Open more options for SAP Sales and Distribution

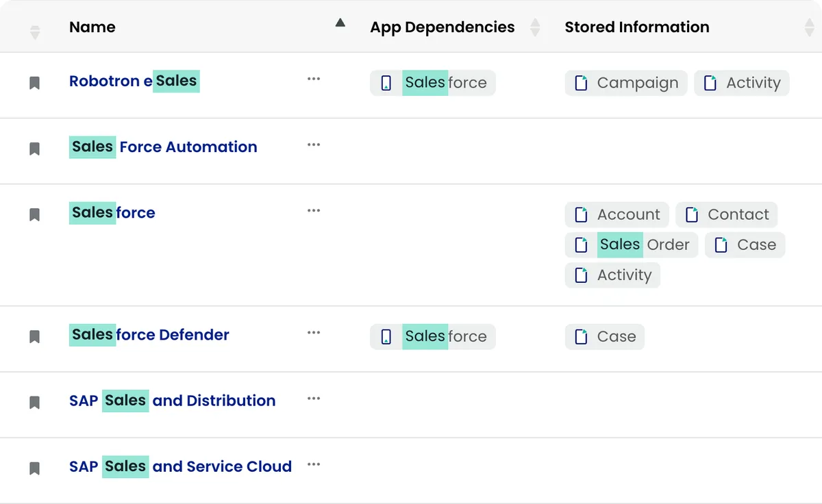tap(314, 398)
